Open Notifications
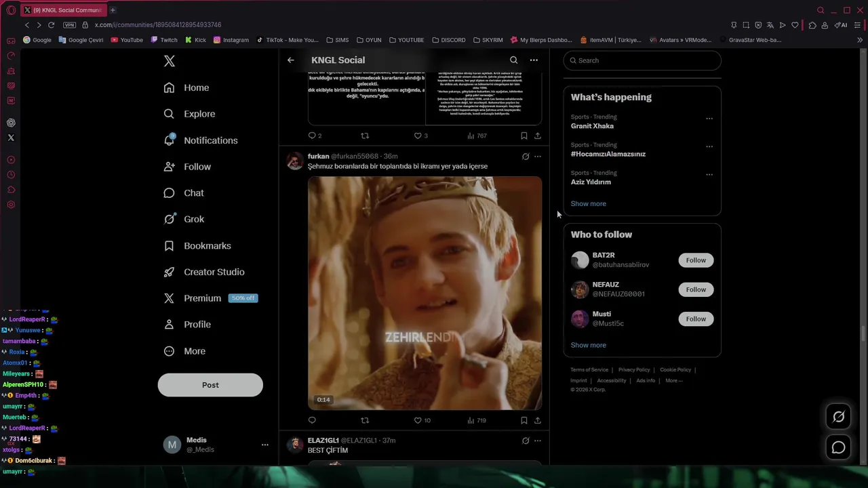The width and height of the screenshot is (868, 488). coord(201,140)
